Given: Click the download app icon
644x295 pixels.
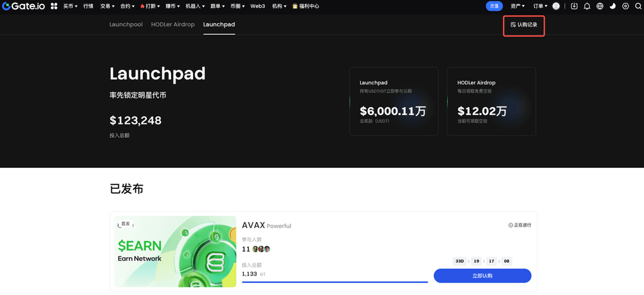Looking at the screenshot, I should tap(574, 6).
